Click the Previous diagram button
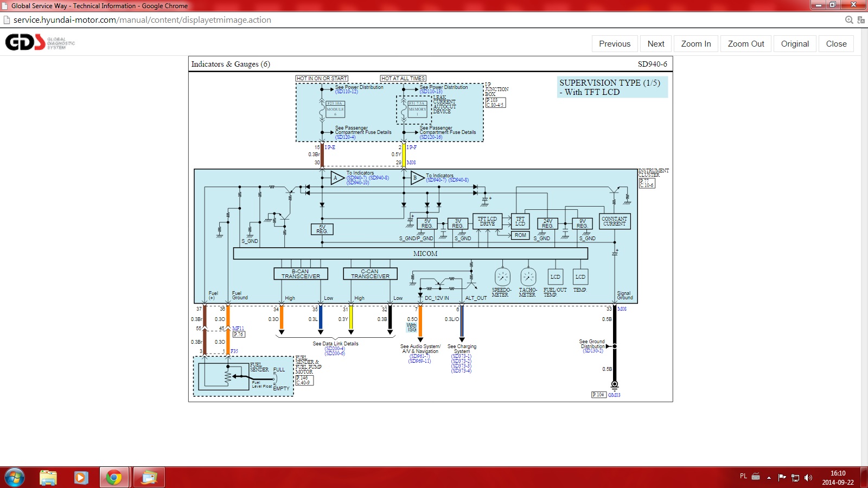 pyautogui.click(x=614, y=44)
